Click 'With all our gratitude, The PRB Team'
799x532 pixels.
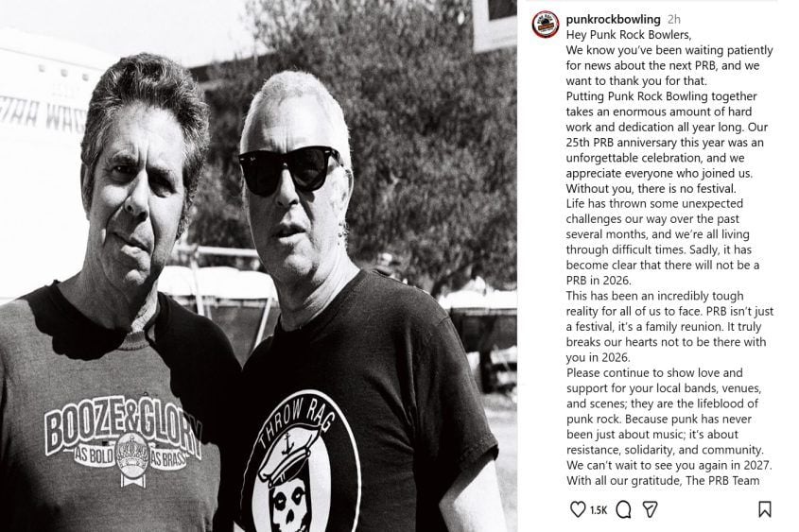point(663,481)
